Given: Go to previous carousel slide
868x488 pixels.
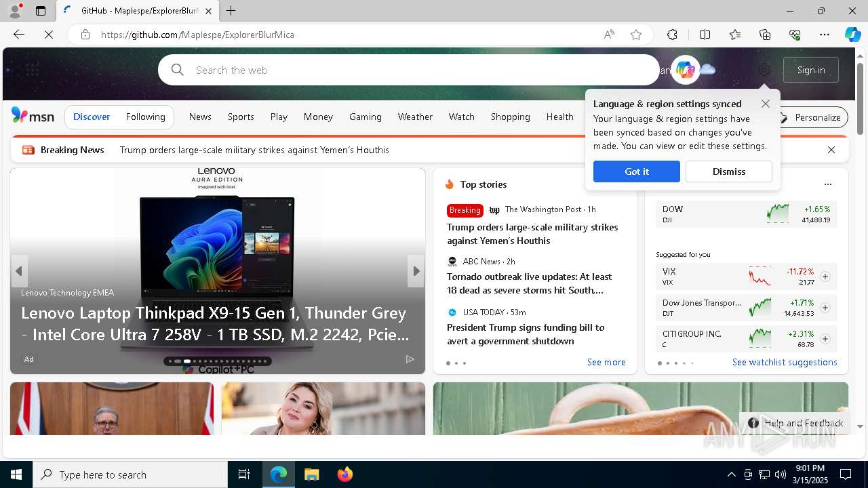Looking at the screenshot, I should 19,271.
